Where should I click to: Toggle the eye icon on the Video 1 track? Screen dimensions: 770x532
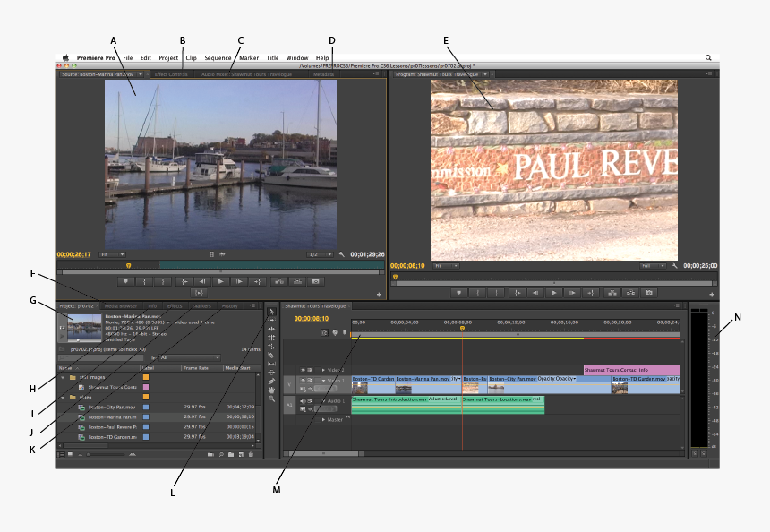(303, 381)
